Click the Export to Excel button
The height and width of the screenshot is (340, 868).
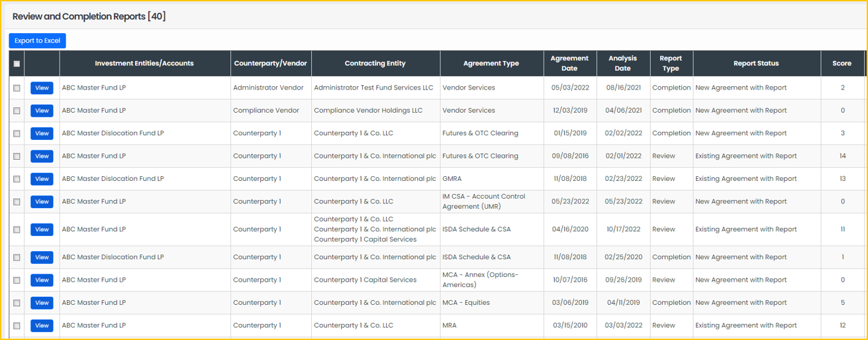pyautogui.click(x=37, y=40)
